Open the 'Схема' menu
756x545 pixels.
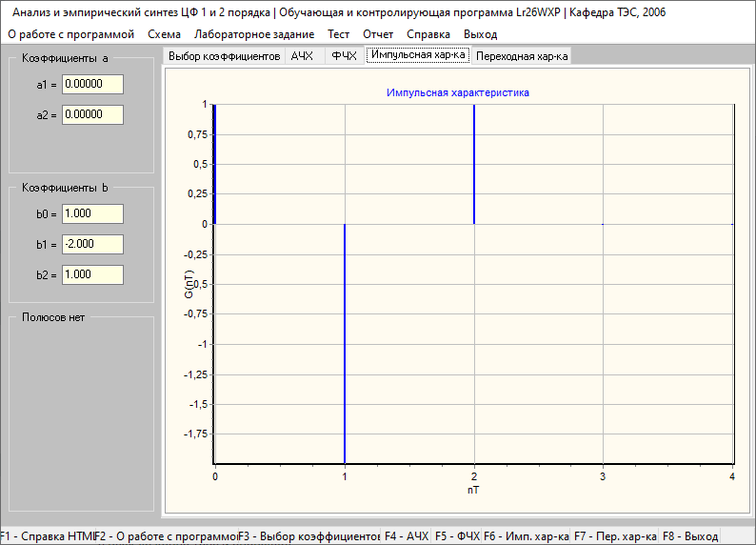coord(164,34)
